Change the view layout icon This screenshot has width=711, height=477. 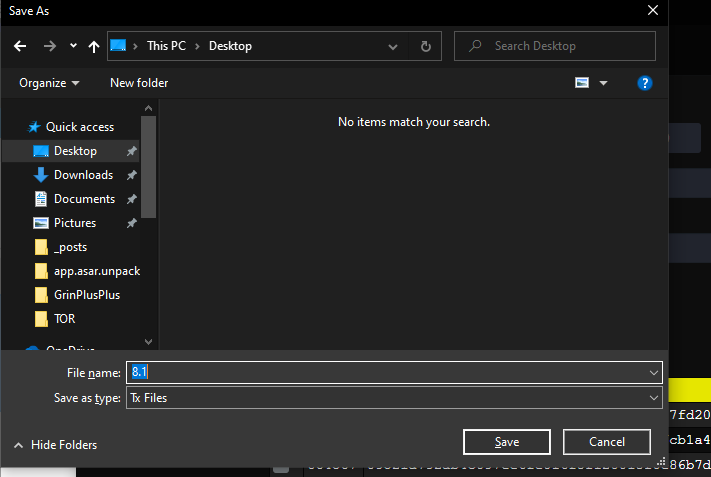coord(582,83)
